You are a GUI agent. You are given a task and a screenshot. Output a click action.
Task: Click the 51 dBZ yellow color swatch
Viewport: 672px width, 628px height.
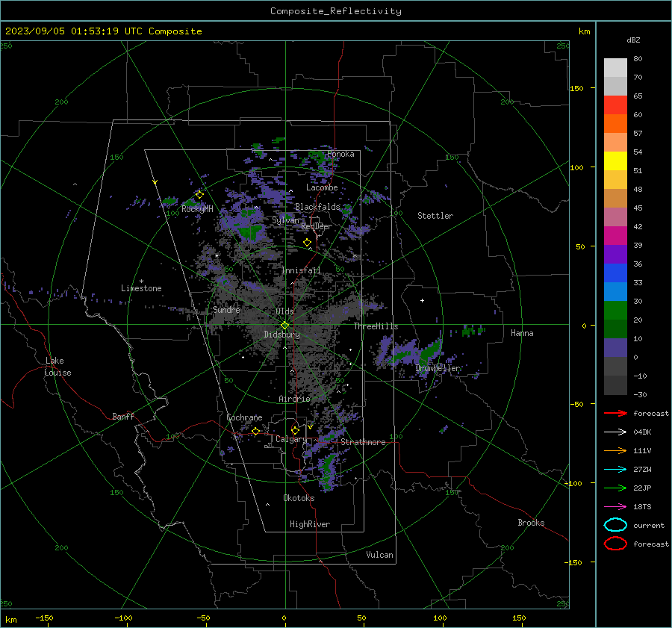click(615, 161)
